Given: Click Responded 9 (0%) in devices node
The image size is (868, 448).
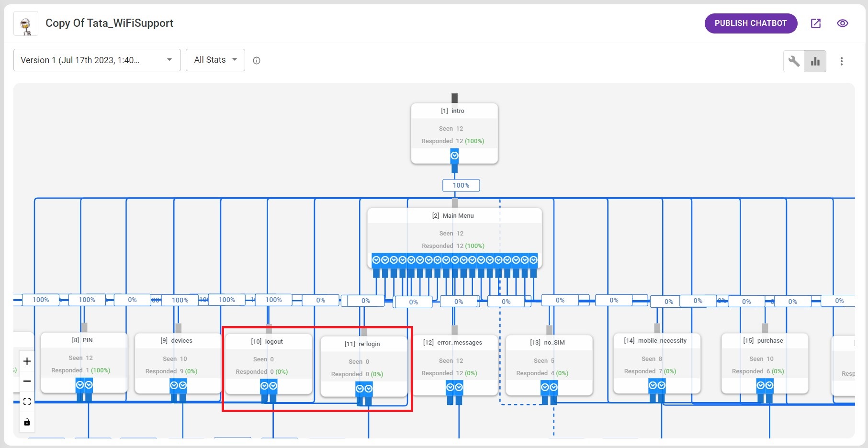Looking at the screenshot, I should (x=171, y=371).
